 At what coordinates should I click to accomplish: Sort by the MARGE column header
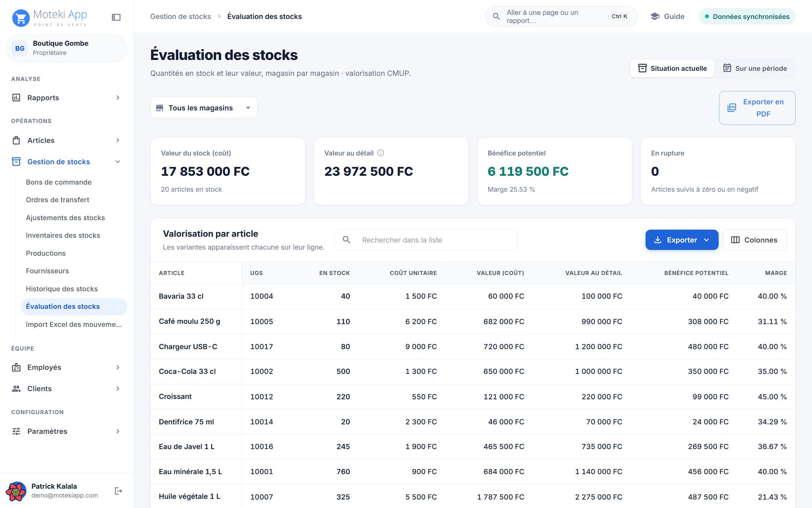click(776, 273)
